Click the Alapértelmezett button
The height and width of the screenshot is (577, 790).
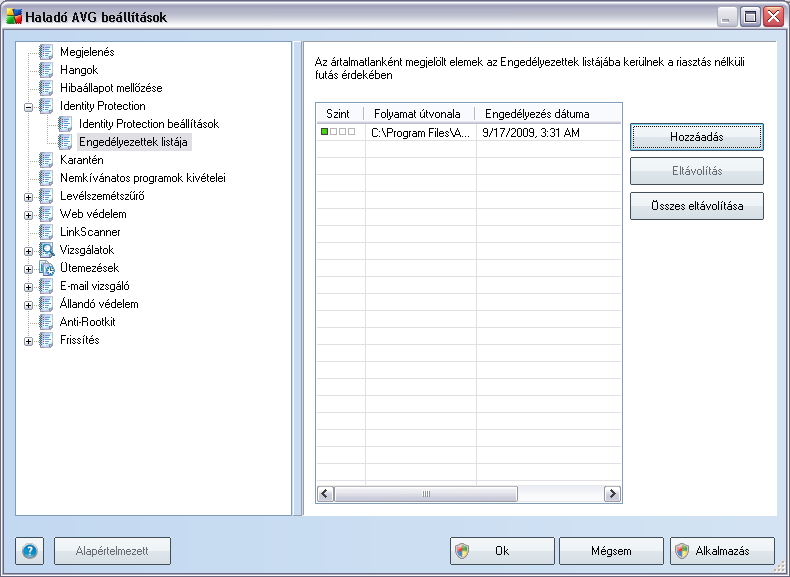[x=112, y=551]
